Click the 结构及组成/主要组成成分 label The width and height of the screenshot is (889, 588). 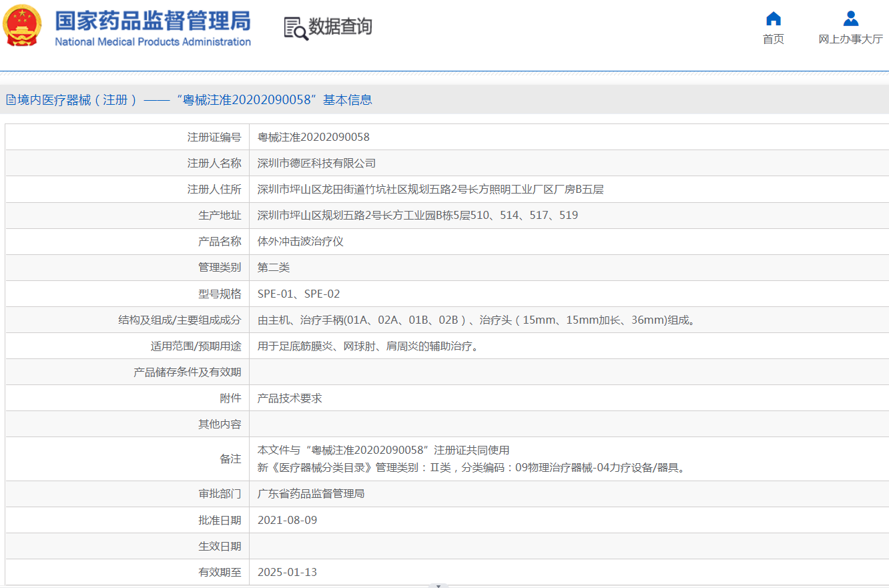(180, 320)
